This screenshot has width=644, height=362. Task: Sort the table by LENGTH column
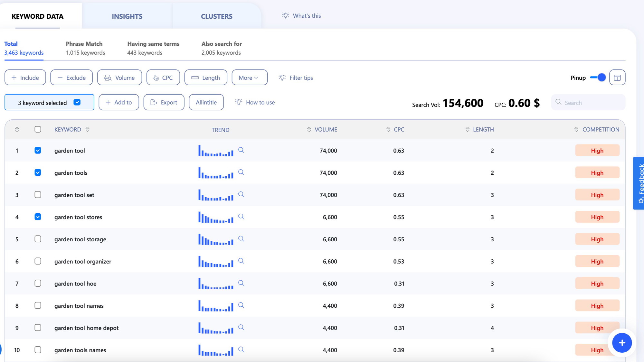[468, 129]
